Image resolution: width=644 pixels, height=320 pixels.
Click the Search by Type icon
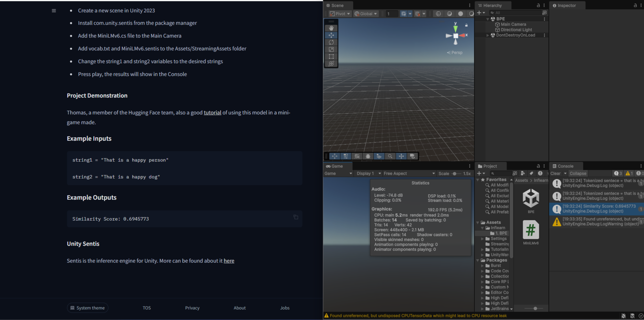click(x=523, y=173)
